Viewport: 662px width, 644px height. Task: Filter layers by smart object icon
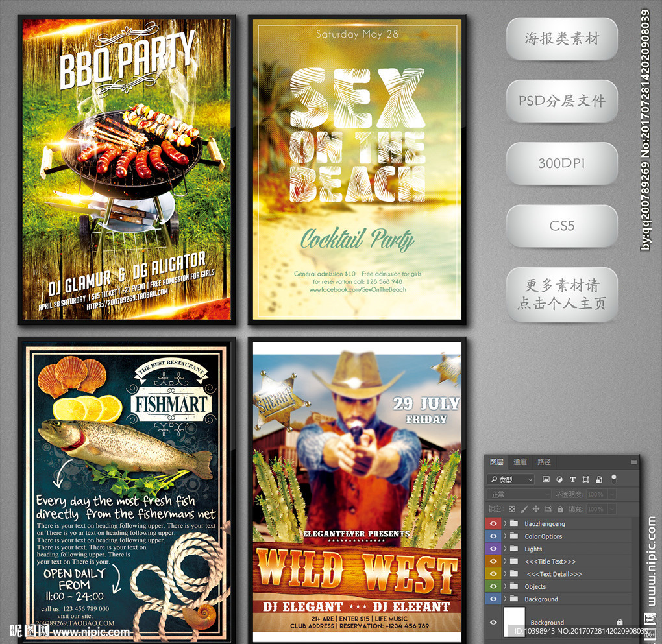click(599, 479)
